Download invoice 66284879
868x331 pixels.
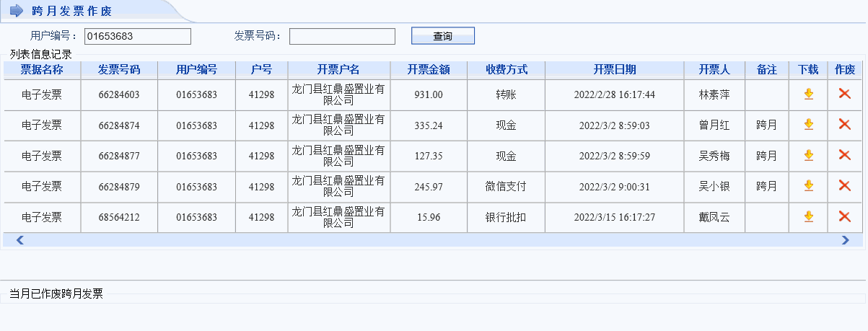tap(808, 186)
